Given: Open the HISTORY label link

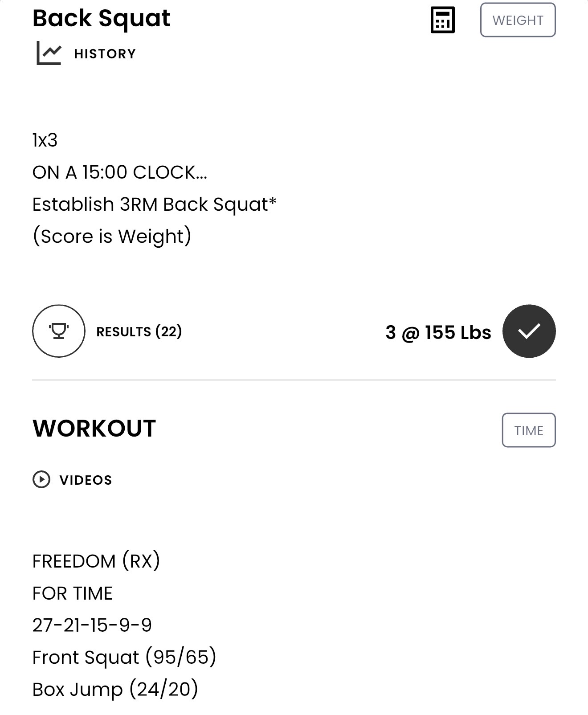Looking at the screenshot, I should [x=105, y=54].
